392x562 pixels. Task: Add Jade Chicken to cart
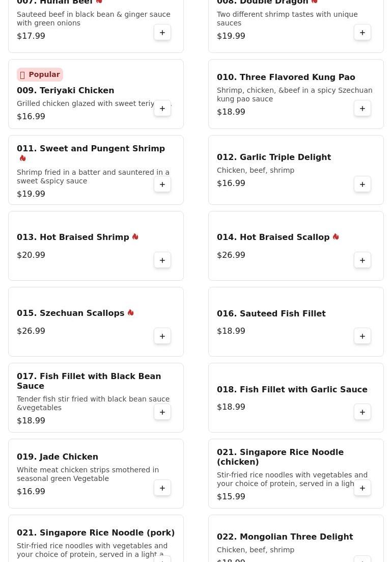tap(162, 488)
